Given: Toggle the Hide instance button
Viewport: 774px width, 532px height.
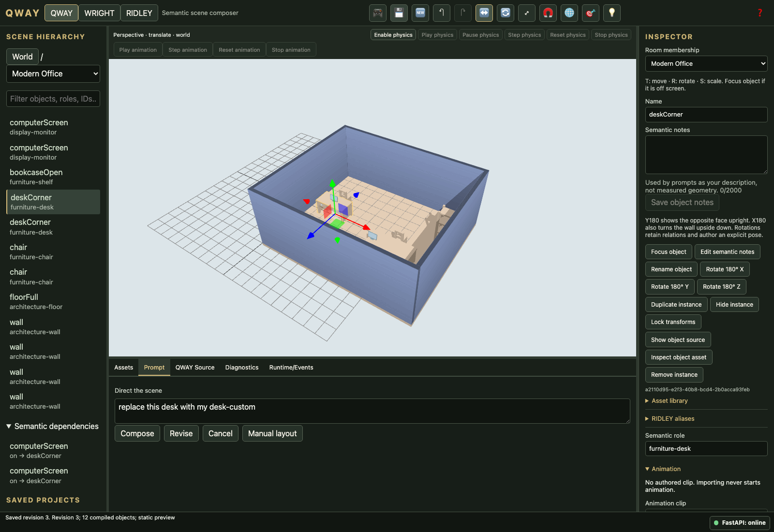Looking at the screenshot, I should coord(734,305).
